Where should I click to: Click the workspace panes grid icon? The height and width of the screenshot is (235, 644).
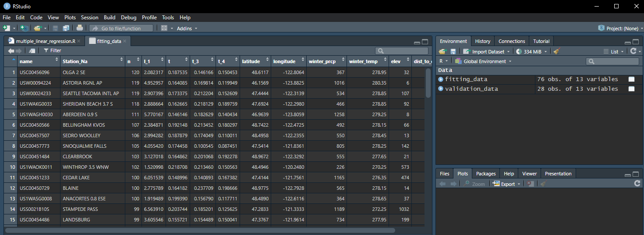(164, 28)
